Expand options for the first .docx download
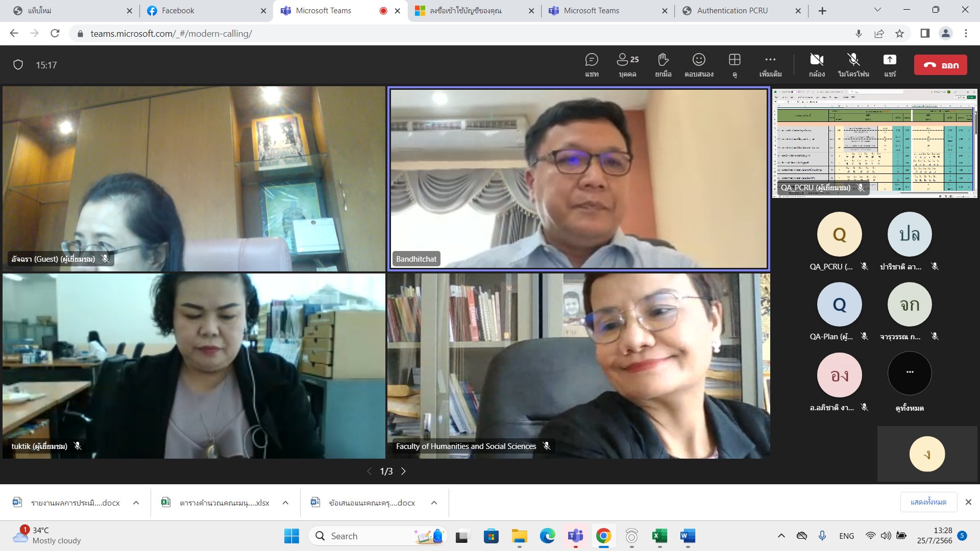The height and width of the screenshot is (551, 980). [x=136, y=503]
